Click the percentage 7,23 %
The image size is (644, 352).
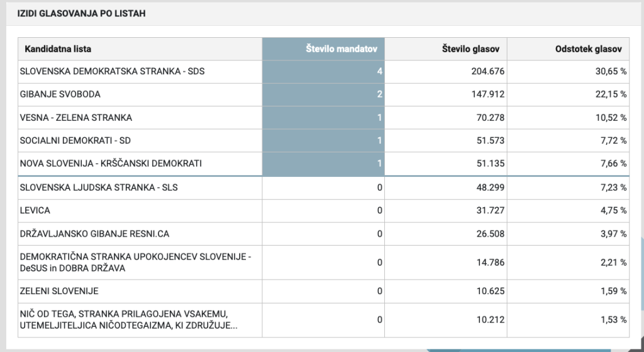tap(614, 188)
